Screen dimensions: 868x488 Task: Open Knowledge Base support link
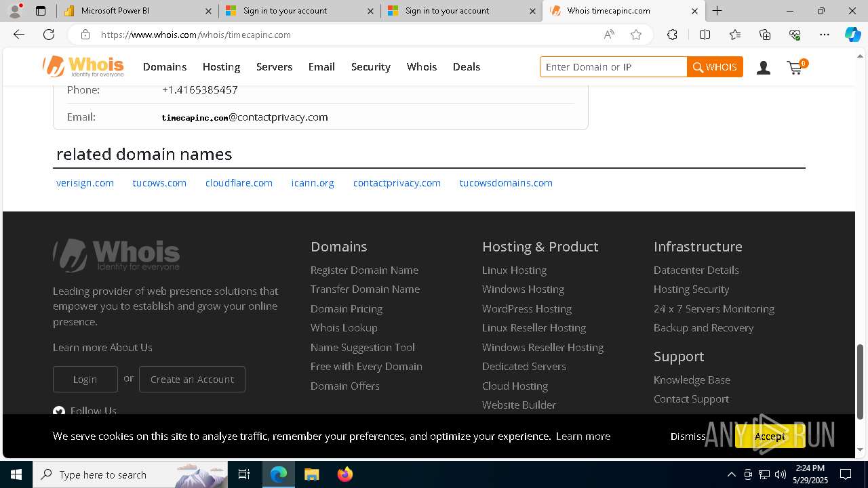(x=692, y=380)
